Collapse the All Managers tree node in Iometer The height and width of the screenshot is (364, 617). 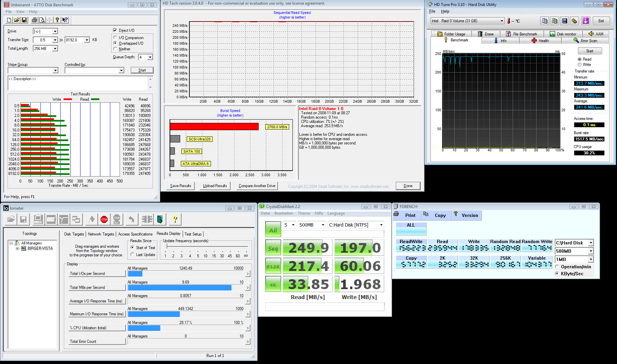click(x=11, y=243)
